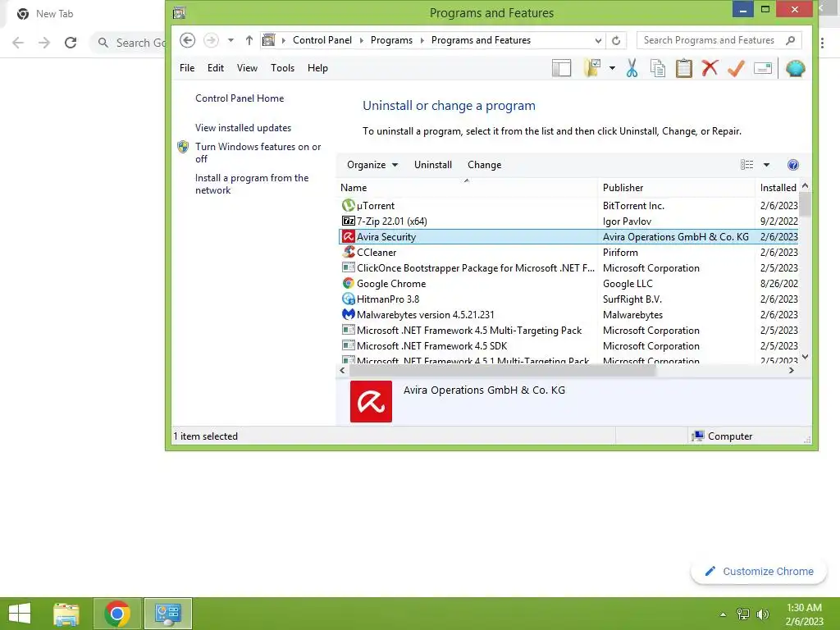Image resolution: width=840 pixels, height=630 pixels.
Task: Select the Google Chrome program entry
Action: click(x=568, y=283)
